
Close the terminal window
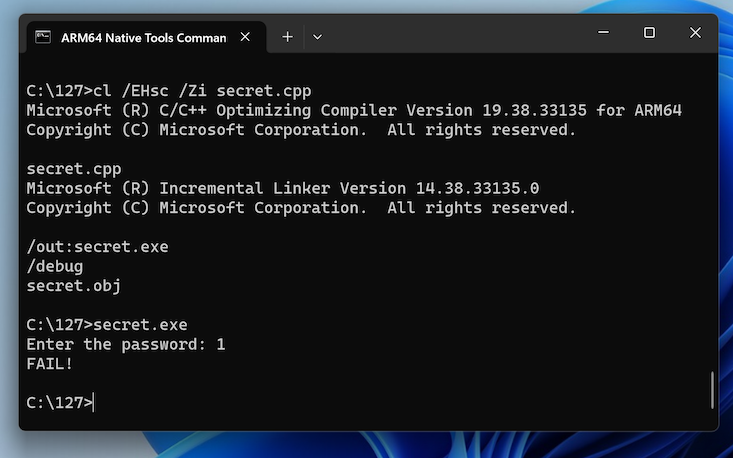tap(695, 33)
